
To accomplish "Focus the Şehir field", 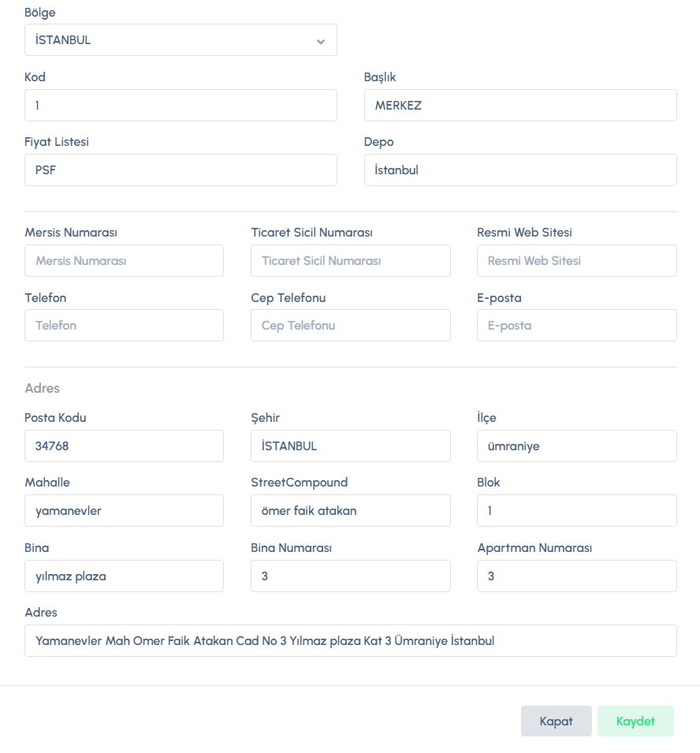I will coord(350,446).
